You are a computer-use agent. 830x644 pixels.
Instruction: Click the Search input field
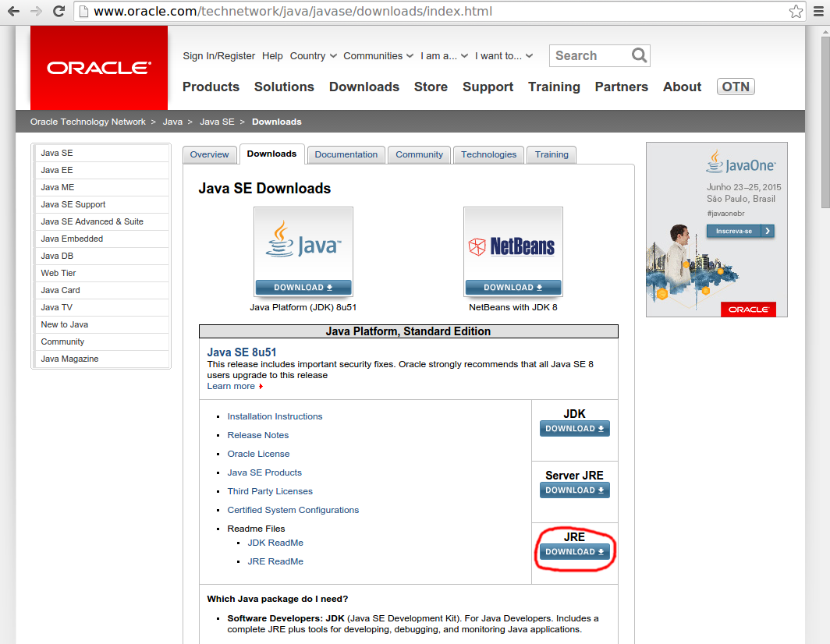tap(590, 55)
